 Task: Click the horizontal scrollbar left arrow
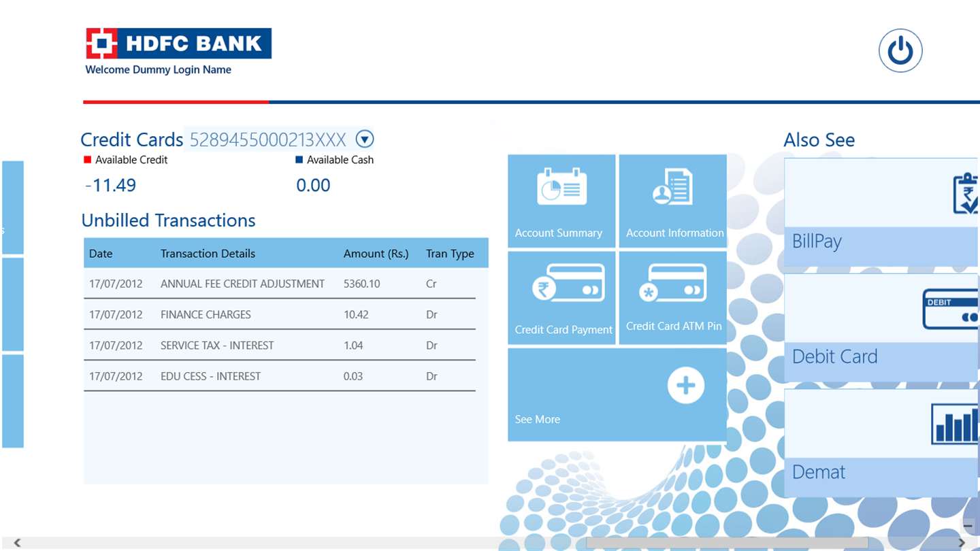(18, 543)
